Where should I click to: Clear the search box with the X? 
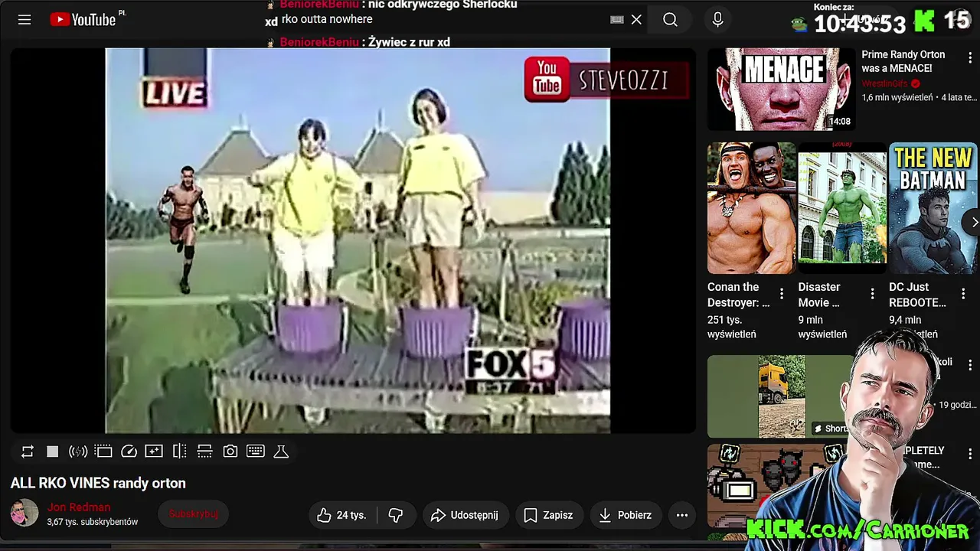[x=636, y=20]
